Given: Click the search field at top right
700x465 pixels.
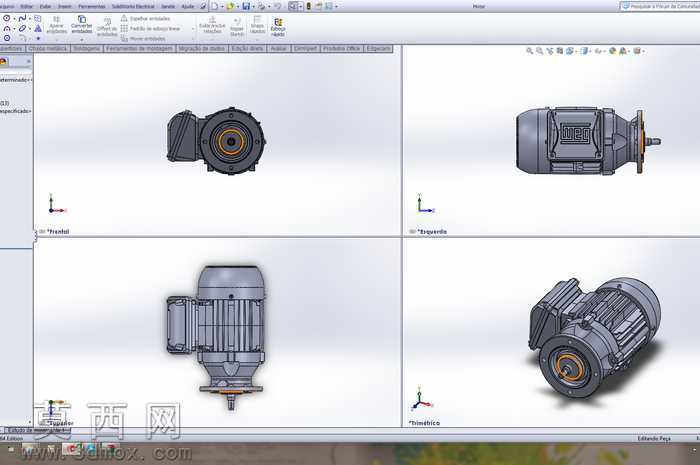Looking at the screenshot, I should pos(661,6).
